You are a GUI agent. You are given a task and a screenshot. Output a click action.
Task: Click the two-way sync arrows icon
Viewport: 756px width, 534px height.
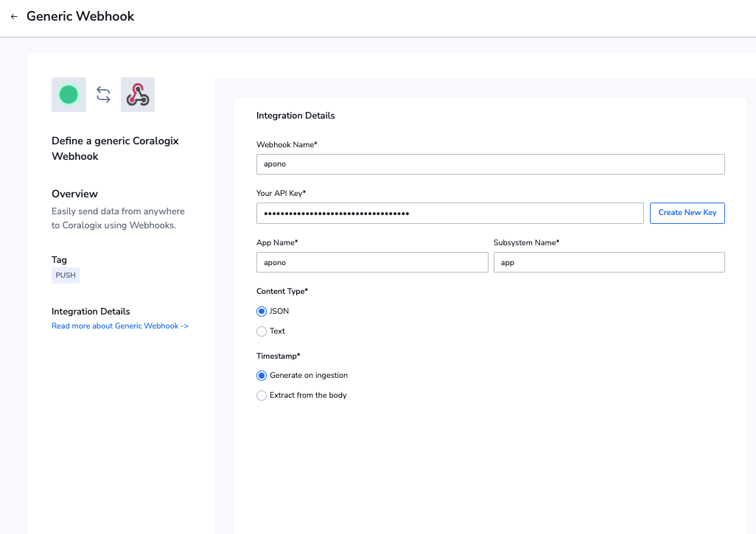(x=103, y=94)
